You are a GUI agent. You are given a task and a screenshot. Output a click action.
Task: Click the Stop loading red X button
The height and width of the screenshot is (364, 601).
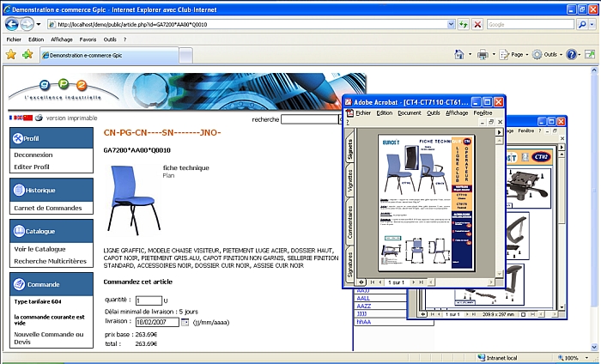tap(477, 24)
